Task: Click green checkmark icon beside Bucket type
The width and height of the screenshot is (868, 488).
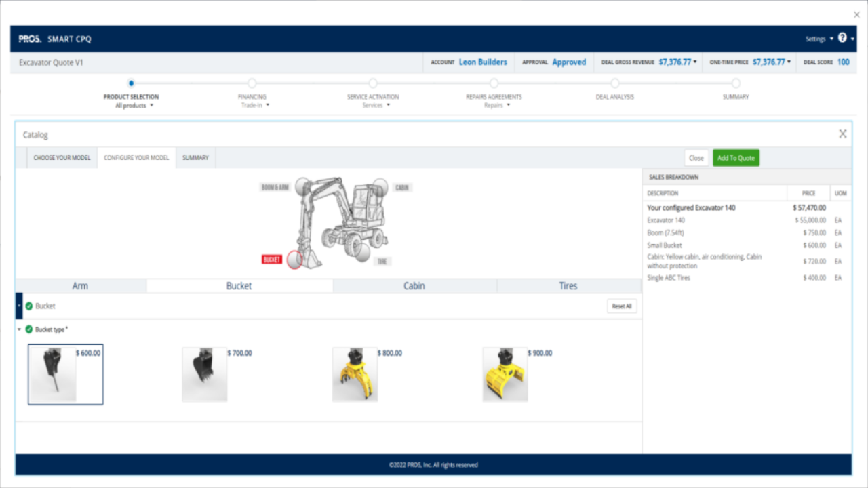Action: [29, 329]
